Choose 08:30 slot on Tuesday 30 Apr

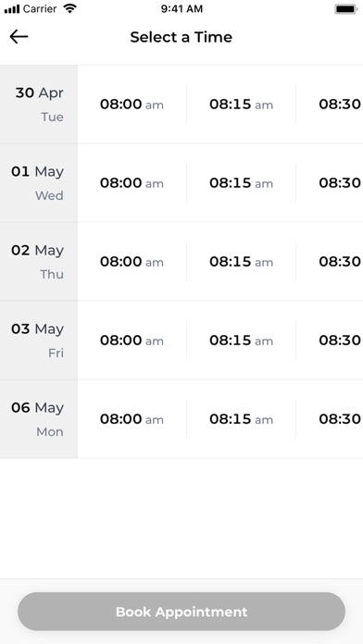(330, 105)
